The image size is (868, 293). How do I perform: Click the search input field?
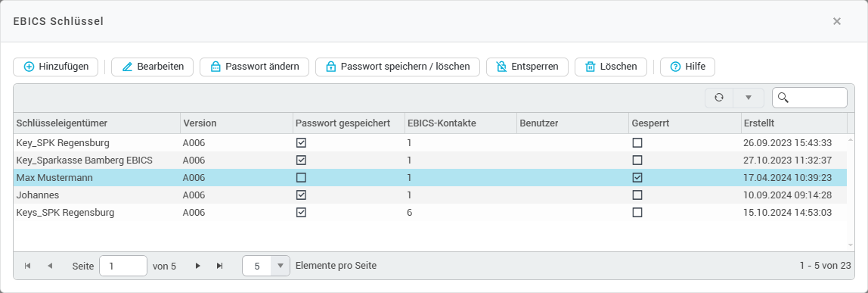point(809,98)
